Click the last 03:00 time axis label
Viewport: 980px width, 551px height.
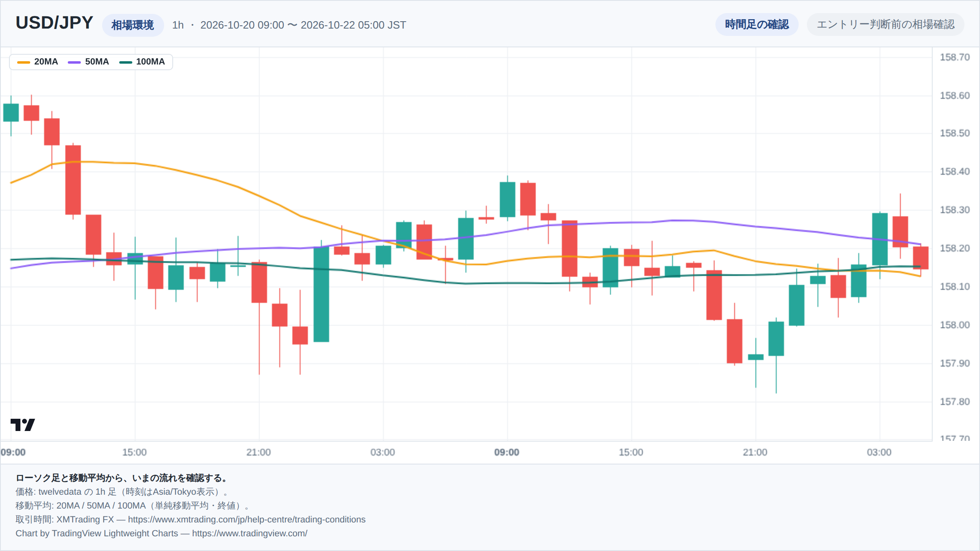pyautogui.click(x=879, y=452)
